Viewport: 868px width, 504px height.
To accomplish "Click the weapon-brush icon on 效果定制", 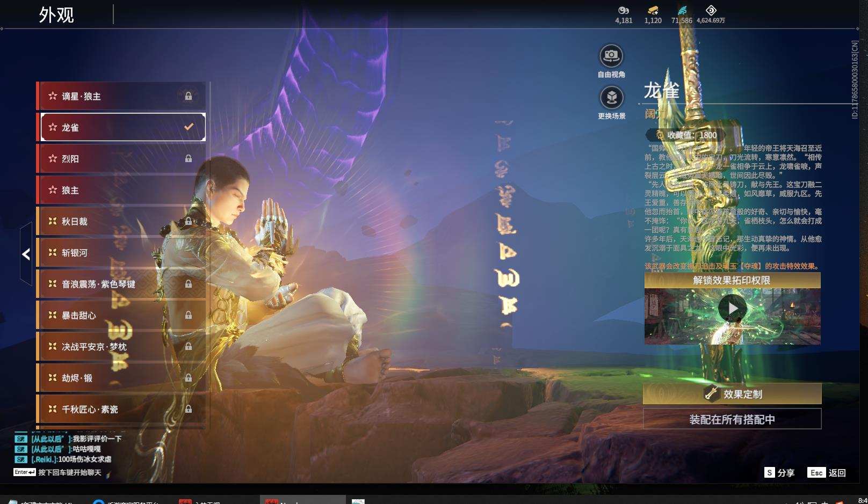I will pos(712,393).
